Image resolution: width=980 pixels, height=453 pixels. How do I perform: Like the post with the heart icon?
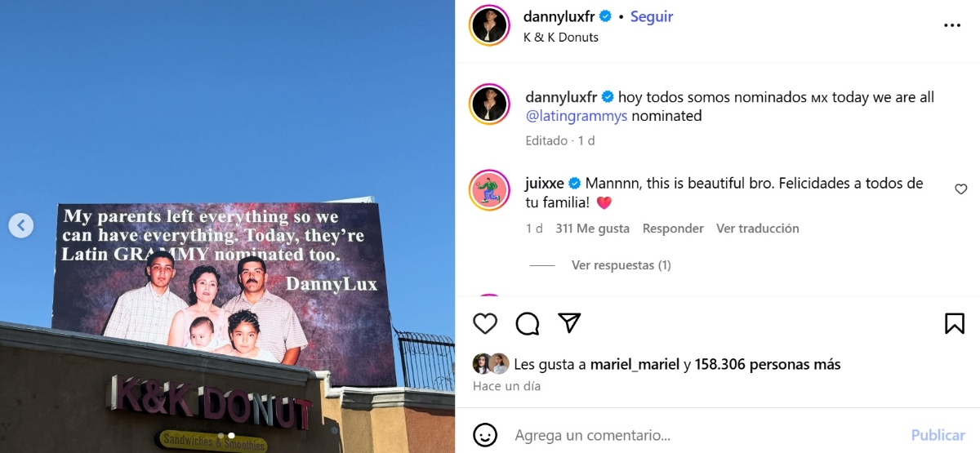point(485,323)
